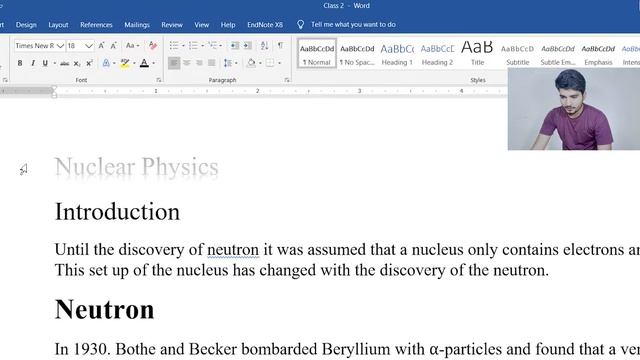Image resolution: width=640 pixels, height=360 pixels.
Task: Apply the Heading 1 style
Action: pos(397,53)
